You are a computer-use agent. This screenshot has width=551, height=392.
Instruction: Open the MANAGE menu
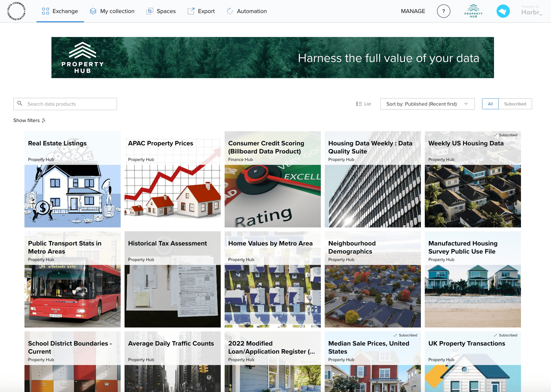[413, 11]
